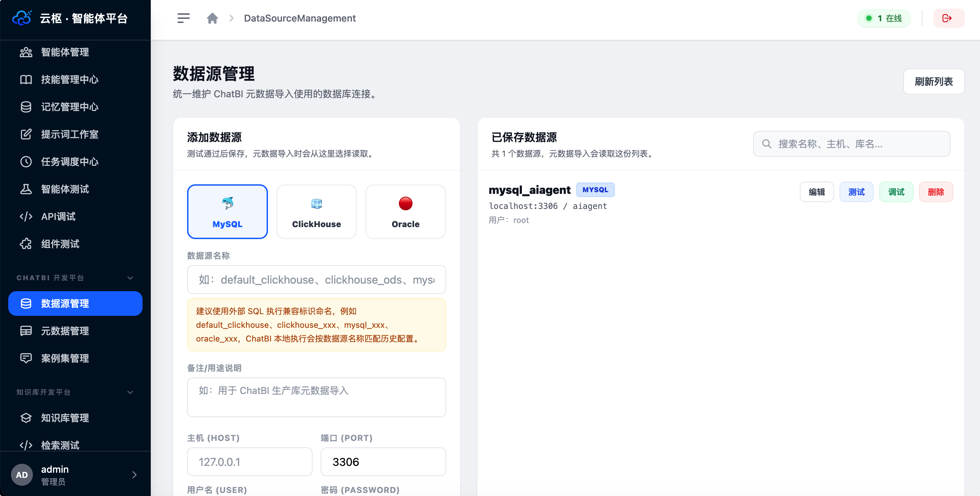Click the 主机 (HOST) input field
Viewport: 980px width, 496px height.
(249, 462)
